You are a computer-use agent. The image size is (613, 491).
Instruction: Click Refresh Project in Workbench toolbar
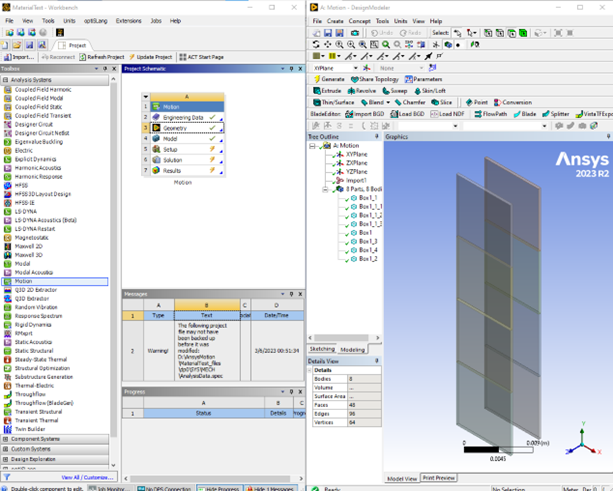pos(103,57)
